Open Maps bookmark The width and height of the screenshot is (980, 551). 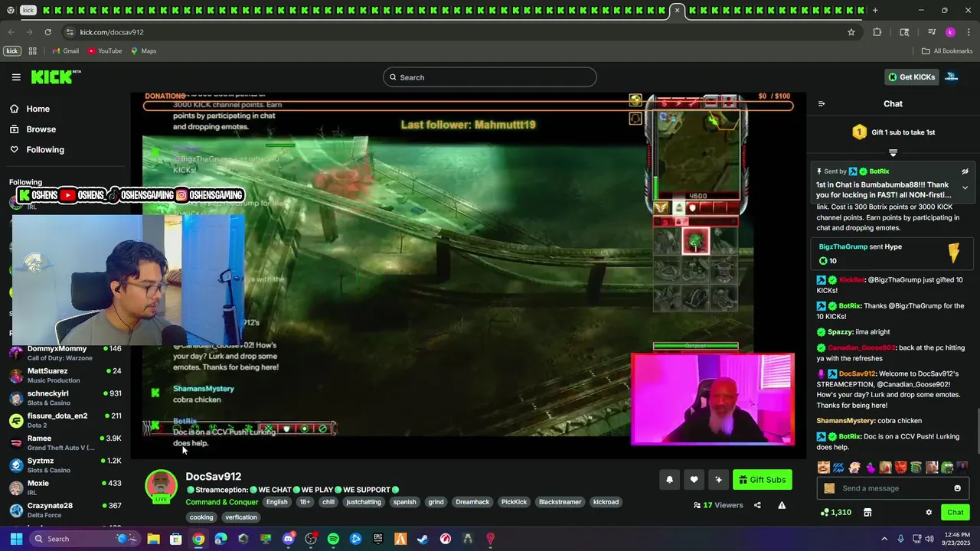coord(143,51)
